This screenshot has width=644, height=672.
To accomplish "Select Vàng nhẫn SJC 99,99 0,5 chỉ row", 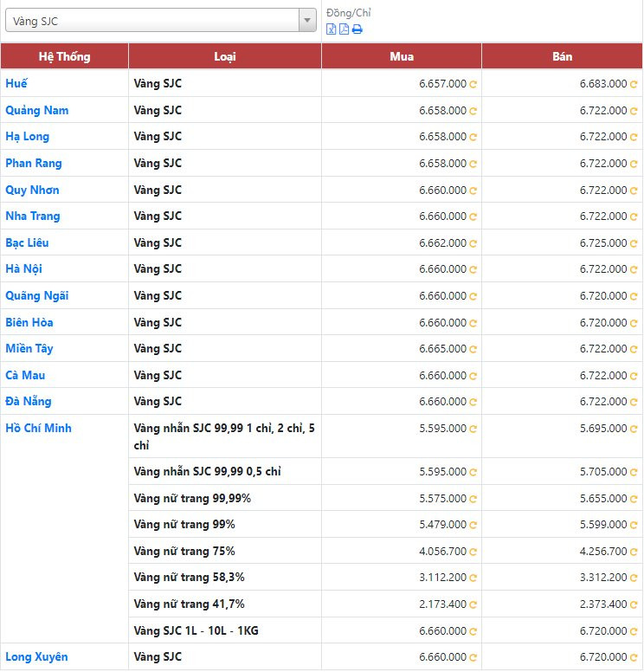I will coord(207,471).
